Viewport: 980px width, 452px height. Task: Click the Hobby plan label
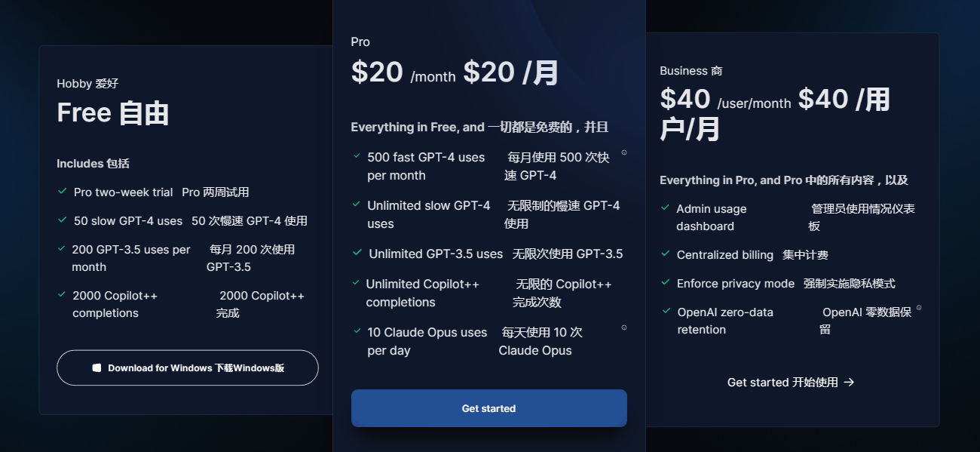click(75, 84)
